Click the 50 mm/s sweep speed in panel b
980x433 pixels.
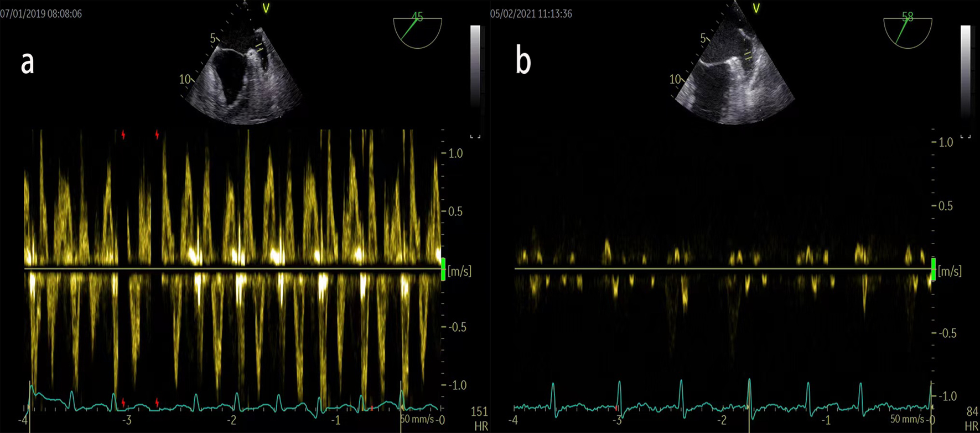[x=908, y=419]
